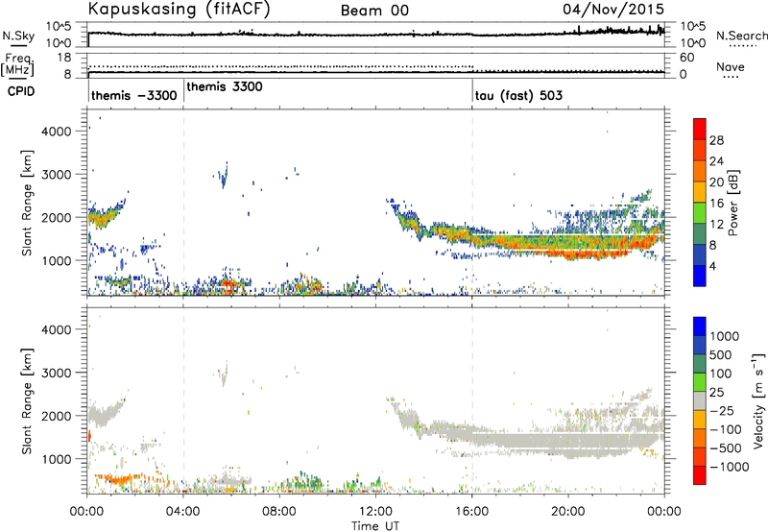Click the date '04/Nov/2015'
This screenshot has width=768, height=532.
[613, 9]
